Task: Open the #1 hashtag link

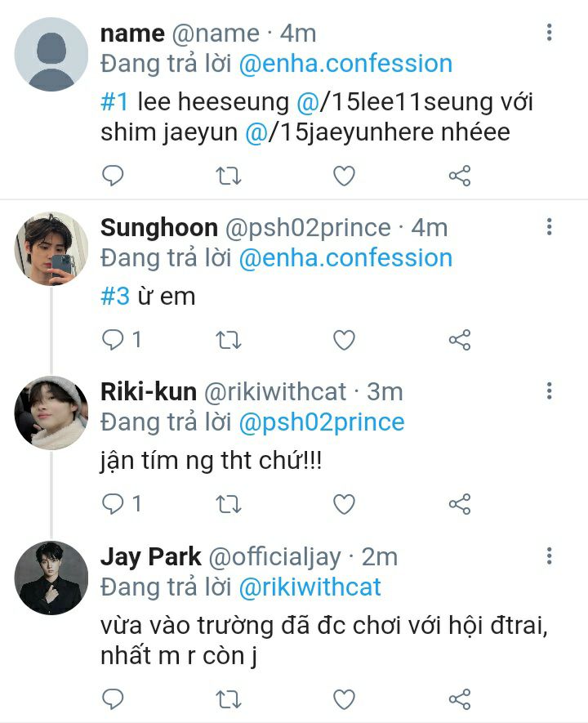Action: point(114,103)
